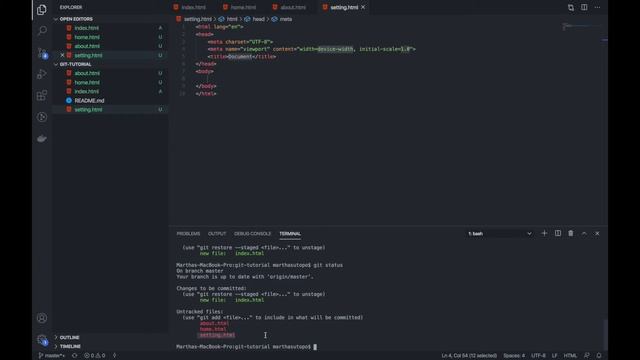
Task: Open the Search view in activity bar
Action: click(x=42, y=31)
